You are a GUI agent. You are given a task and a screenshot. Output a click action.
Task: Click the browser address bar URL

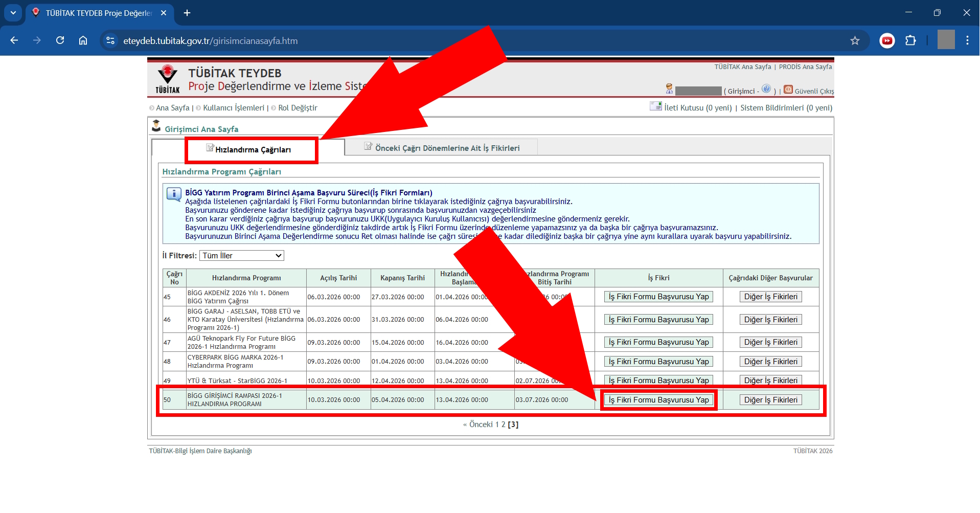(210, 41)
